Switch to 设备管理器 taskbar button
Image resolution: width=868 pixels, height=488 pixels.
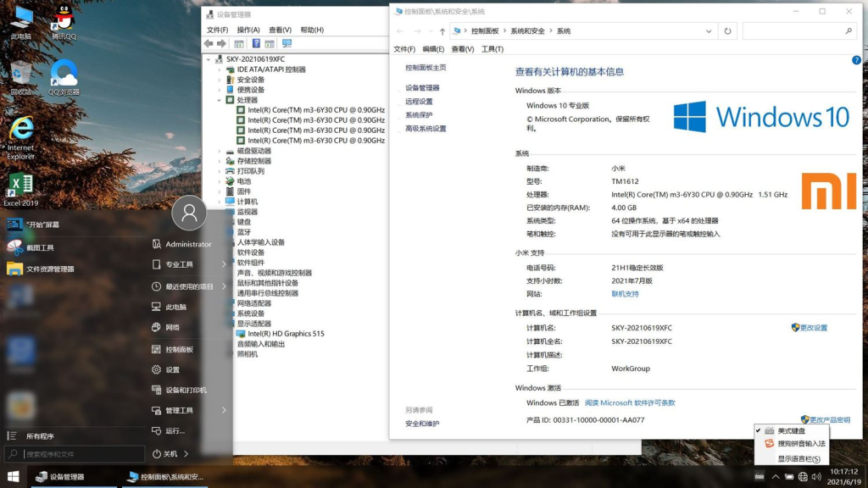pyautogui.click(x=75, y=476)
